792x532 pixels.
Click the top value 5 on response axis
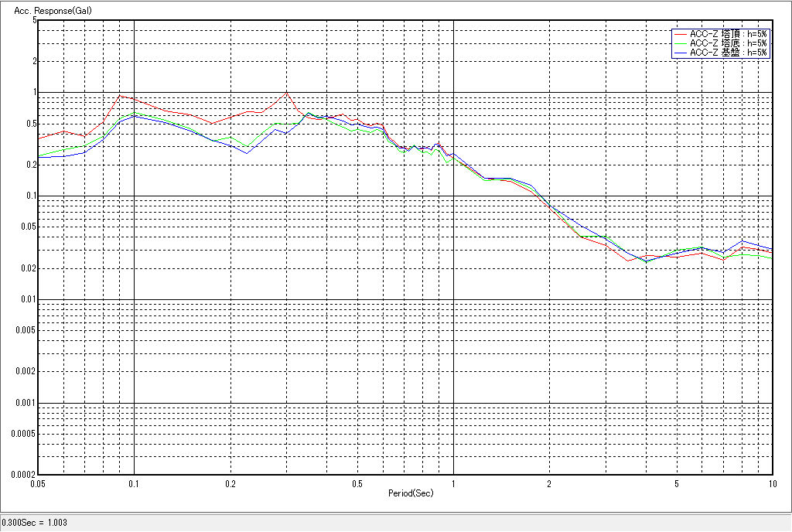(35, 20)
